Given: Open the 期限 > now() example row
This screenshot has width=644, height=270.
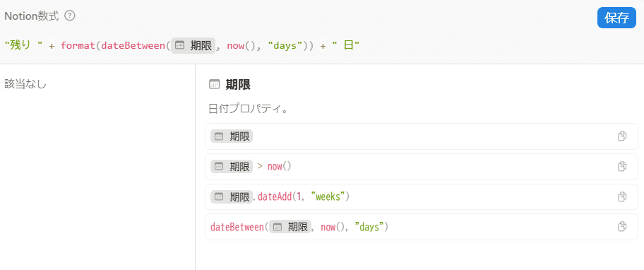Looking at the screenshot, I should (x=422, y=167).
